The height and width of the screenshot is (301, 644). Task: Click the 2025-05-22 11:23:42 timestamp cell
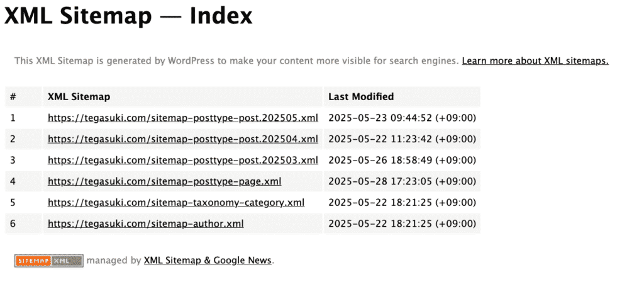pos(402,139)
